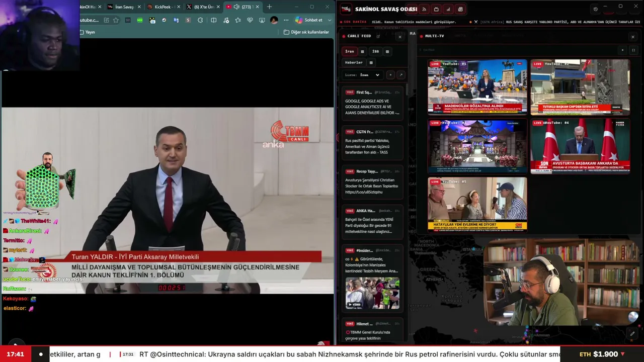
Task: Click the list icon beside İran tab
Action: [362, 51]
